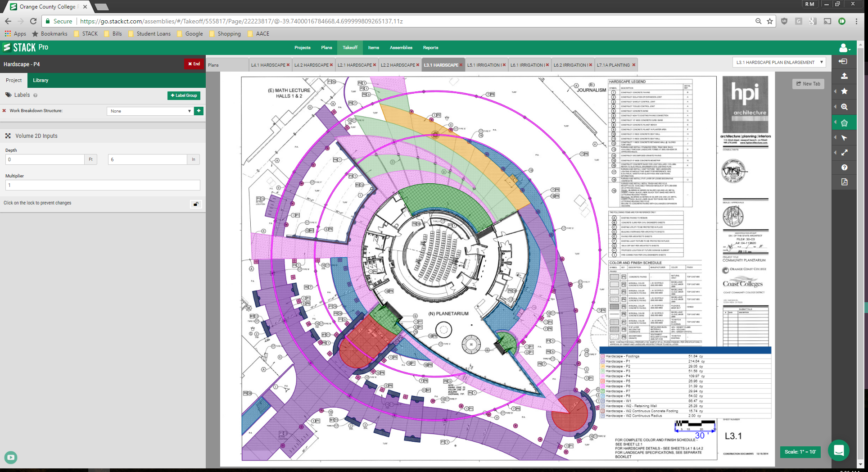Click the star bookmark icon in sidebar
The height and width of the screenshot is (472, 868).
tap(844, 91)
